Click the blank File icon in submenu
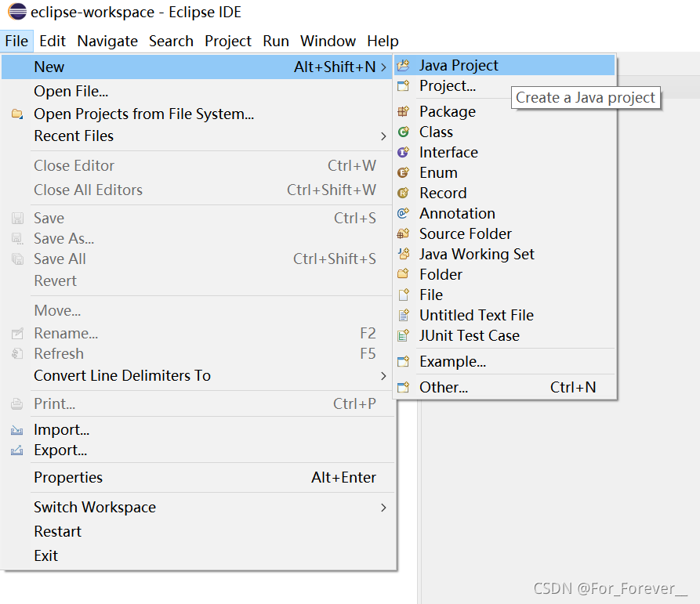 point(403,295)
